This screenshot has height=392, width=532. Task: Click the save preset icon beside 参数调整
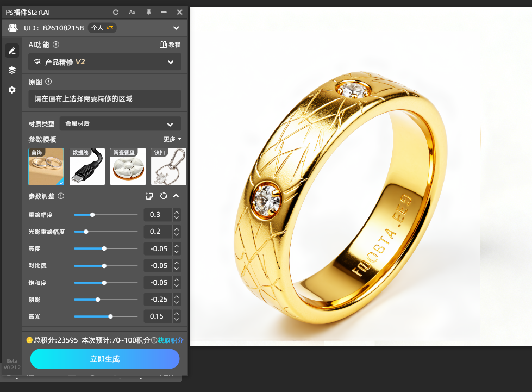[x=149, y=196]
